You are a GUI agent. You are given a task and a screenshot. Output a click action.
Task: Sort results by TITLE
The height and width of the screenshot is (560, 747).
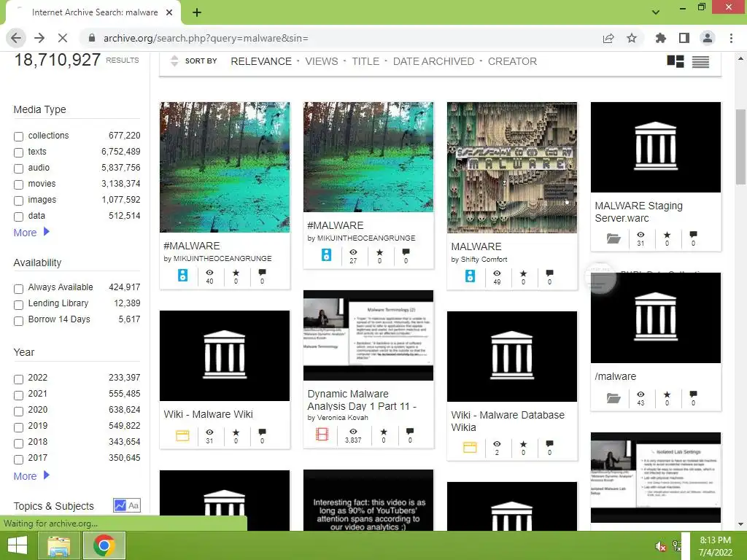(365, 61)
